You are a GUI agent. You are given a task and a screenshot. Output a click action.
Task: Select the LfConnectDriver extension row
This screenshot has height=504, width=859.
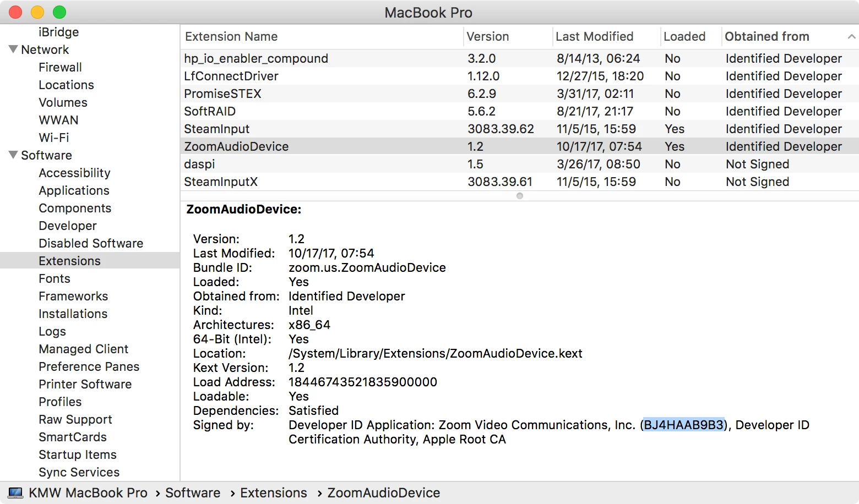[x=520, y=76]
